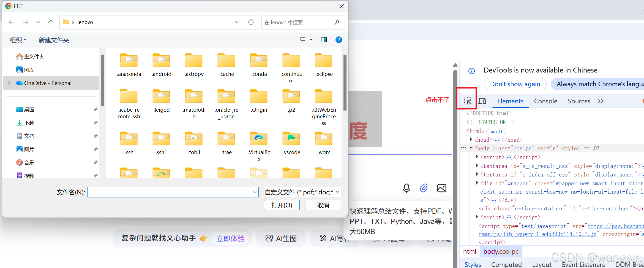This screenshot has width=644, height=268.
Task: Open view options dropdown arrow
Action: tap(311, 40)
